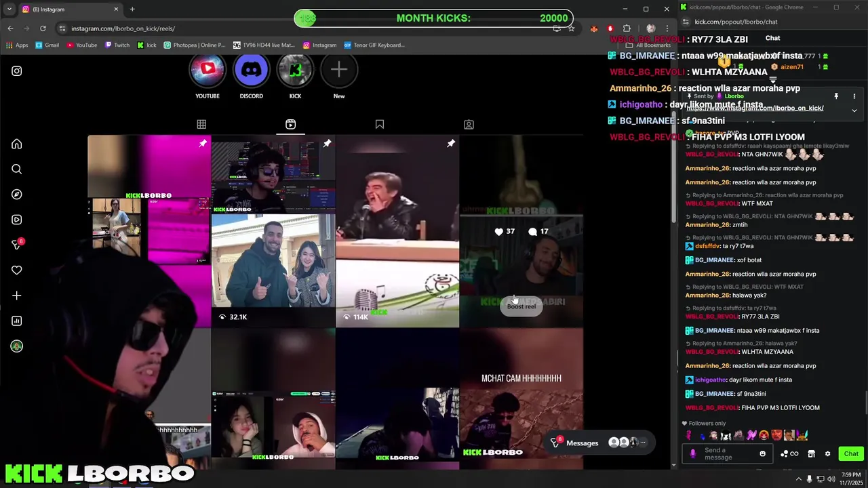Open the Chrome three-dot menu
The image size is (868, 488).
click(x=667, y=28)
